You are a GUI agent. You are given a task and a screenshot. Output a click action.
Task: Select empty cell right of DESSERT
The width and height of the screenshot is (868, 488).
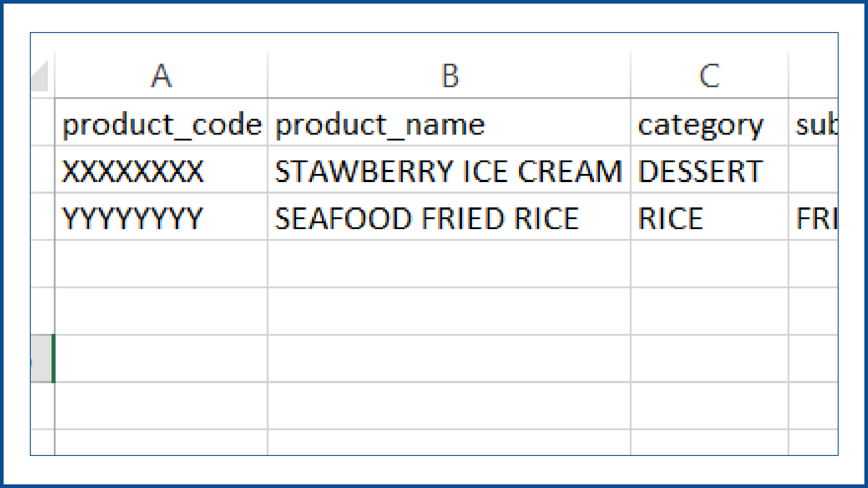point(814,171)
